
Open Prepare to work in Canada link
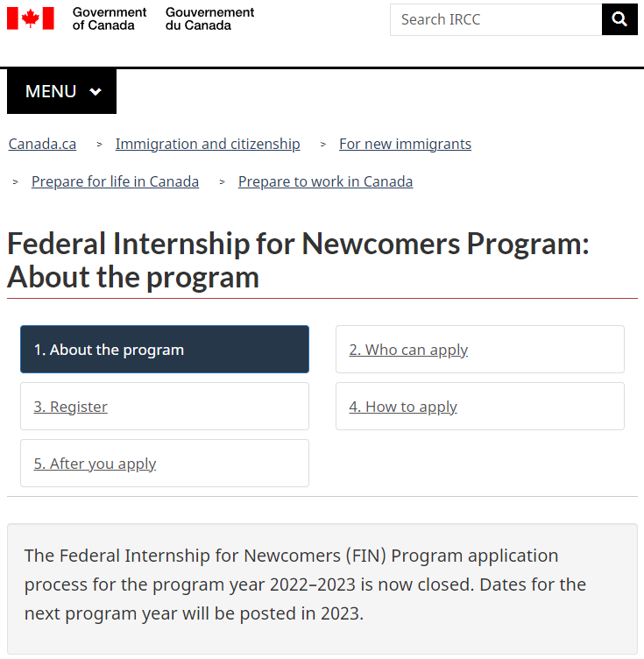325,181
